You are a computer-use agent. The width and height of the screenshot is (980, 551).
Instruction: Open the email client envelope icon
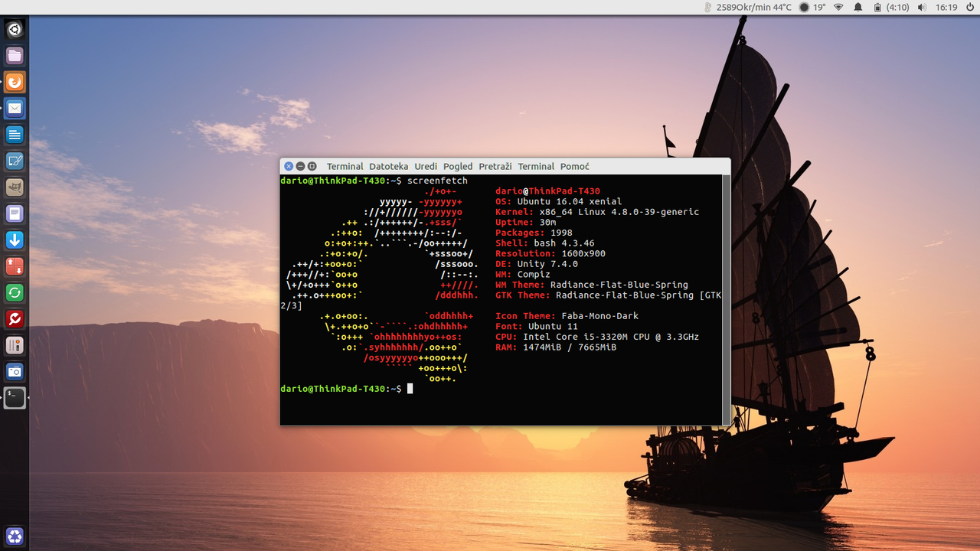pos(15,109)
